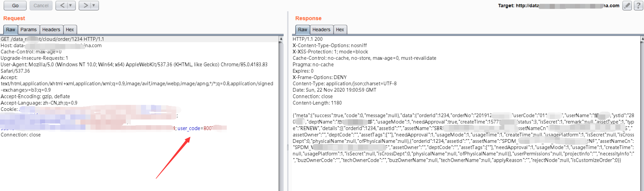Go forward to next request in history
The width and height of the screenshot is (644, 191).
click(x=85, y=5)
